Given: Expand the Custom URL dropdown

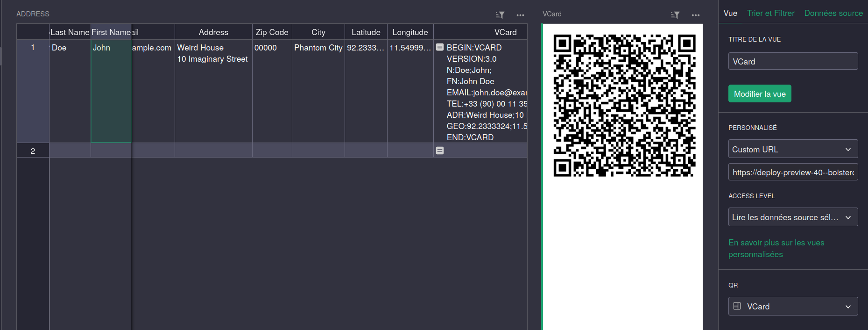Looking at the screenshot, I should click(793, 149).
